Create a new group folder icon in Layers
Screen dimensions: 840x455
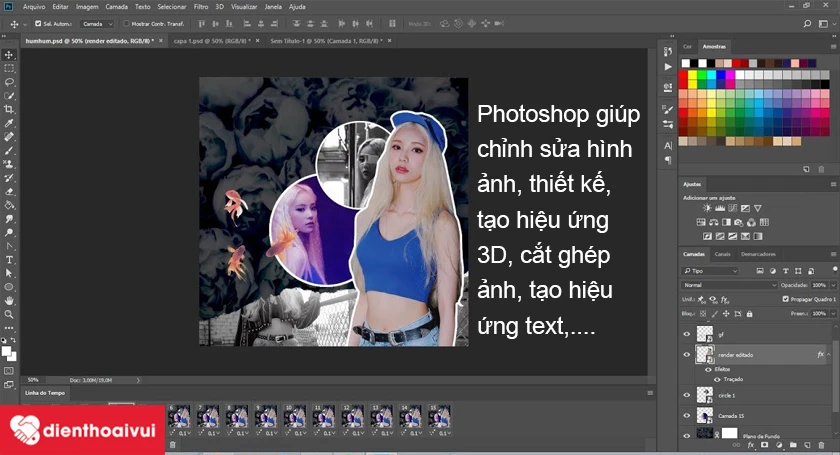tap(793, 445)
